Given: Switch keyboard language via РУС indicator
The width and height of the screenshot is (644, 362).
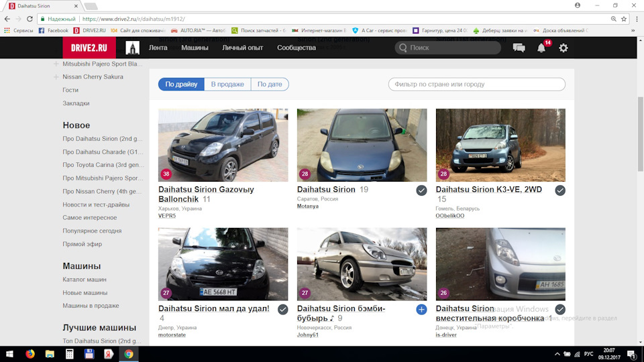Looking at the screenshot, I should [588, 354].
